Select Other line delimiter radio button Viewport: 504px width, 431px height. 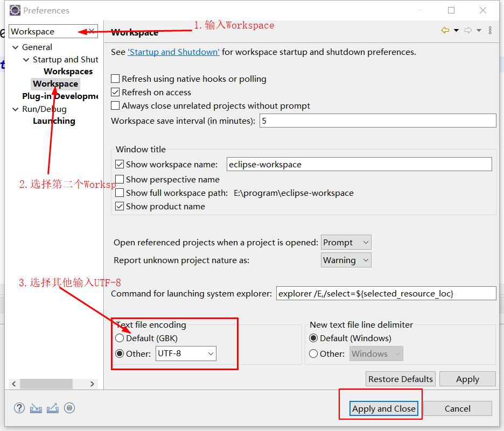tap(313, 354)
